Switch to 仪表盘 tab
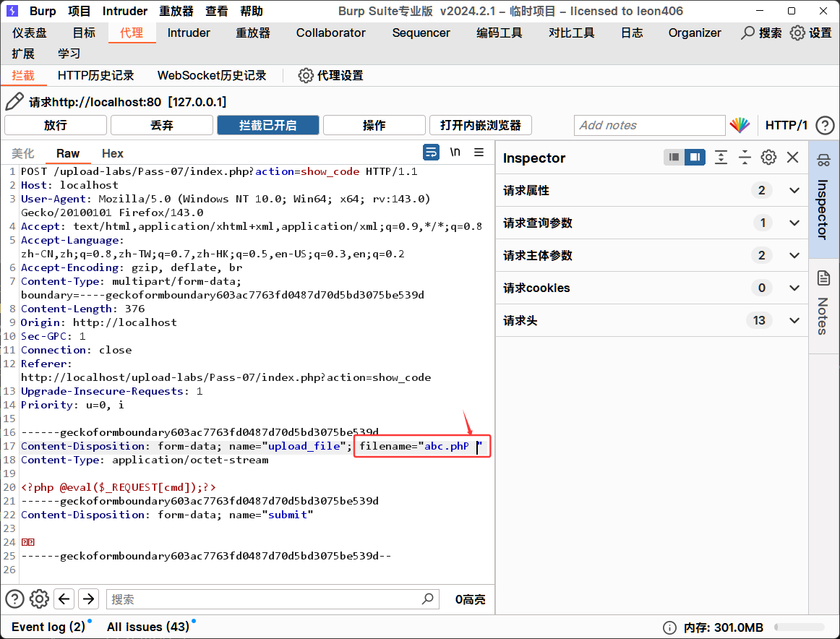Screen dimensions: 840x639 coord(30,33)
